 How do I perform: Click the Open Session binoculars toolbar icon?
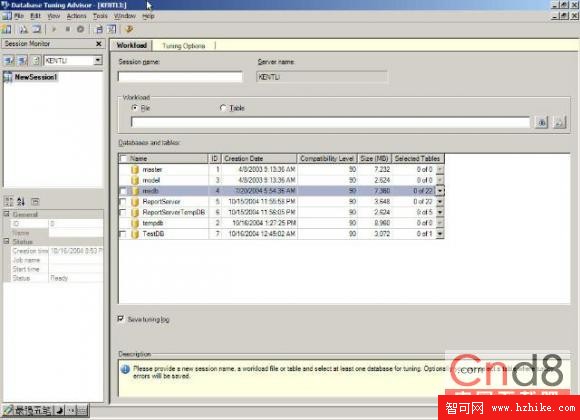23,29
